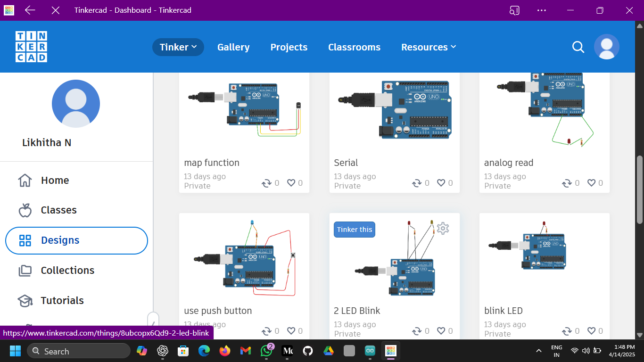644x362 pixels.
Task: Click the copy count icon on 2 LED Blink
Action: point(417,331)
